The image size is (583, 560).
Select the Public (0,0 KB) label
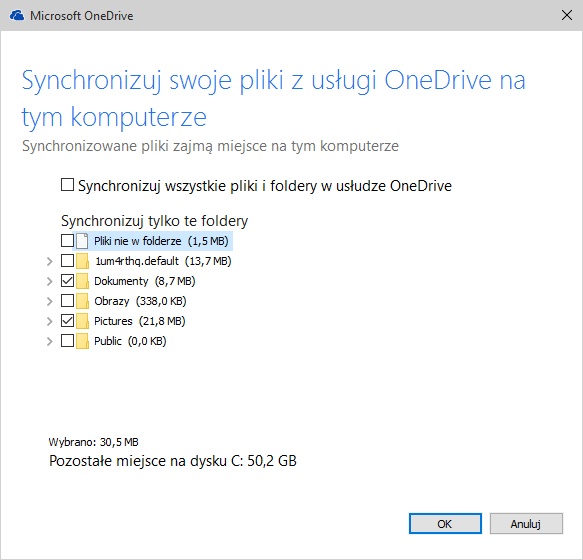tap(130, 341)
